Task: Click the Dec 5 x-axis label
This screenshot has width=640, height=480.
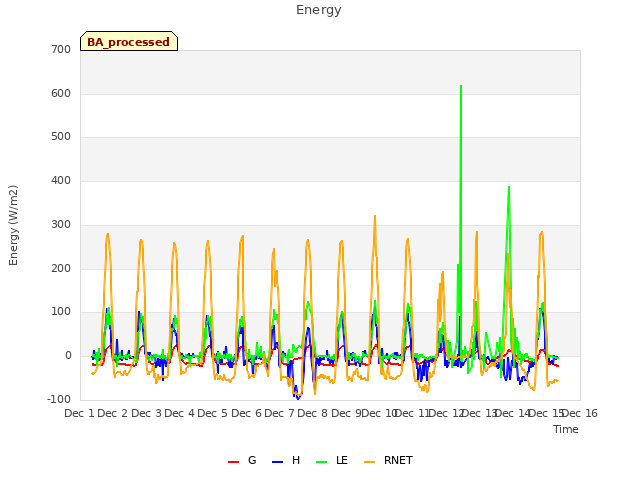Action: click(x=213, y=413)
